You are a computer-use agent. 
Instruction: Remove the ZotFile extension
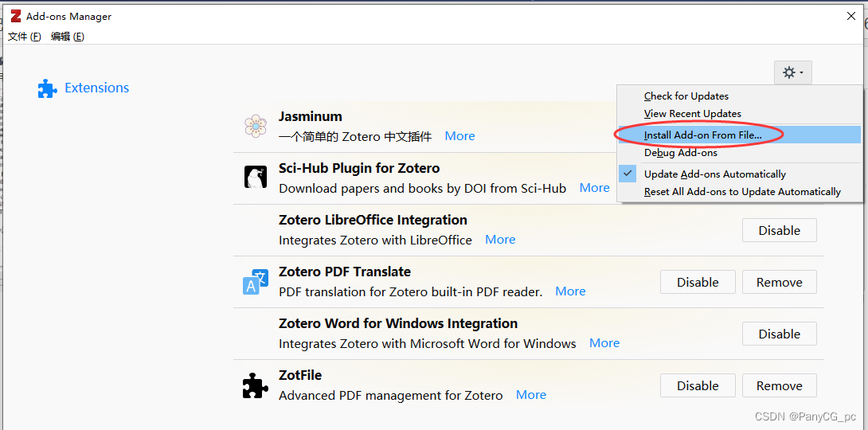(x=780, y=385)
